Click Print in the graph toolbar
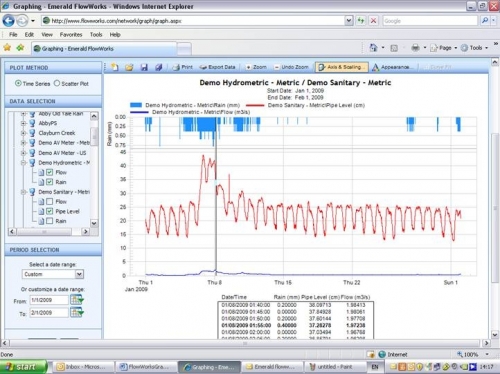Screen dimensions: 500x374 pyautogui.click(x=182, y=67)
